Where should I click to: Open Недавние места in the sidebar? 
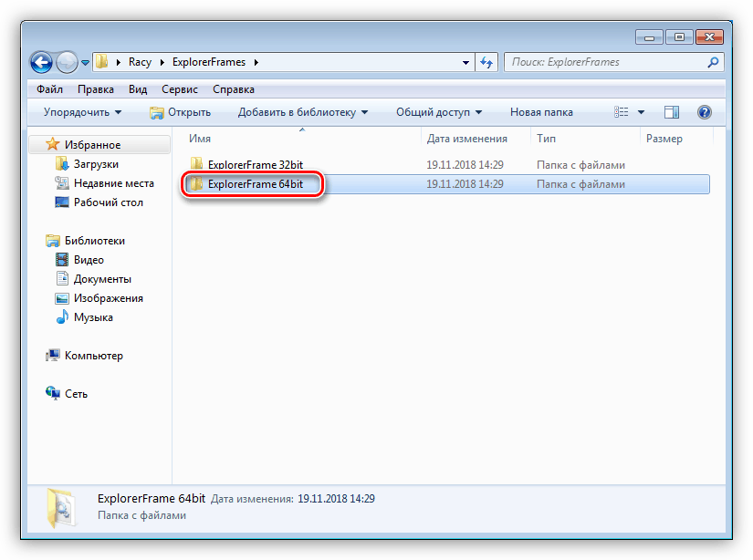tap(114, 183)
